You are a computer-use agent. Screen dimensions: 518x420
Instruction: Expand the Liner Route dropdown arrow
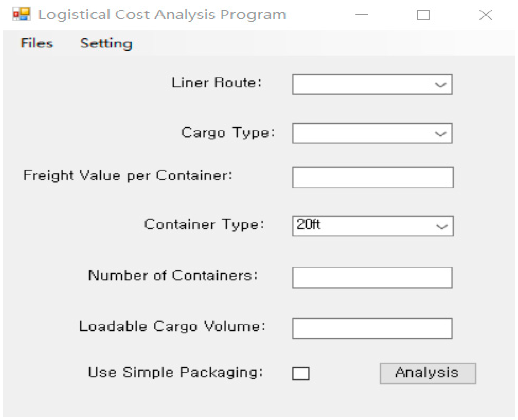[440, 85]
